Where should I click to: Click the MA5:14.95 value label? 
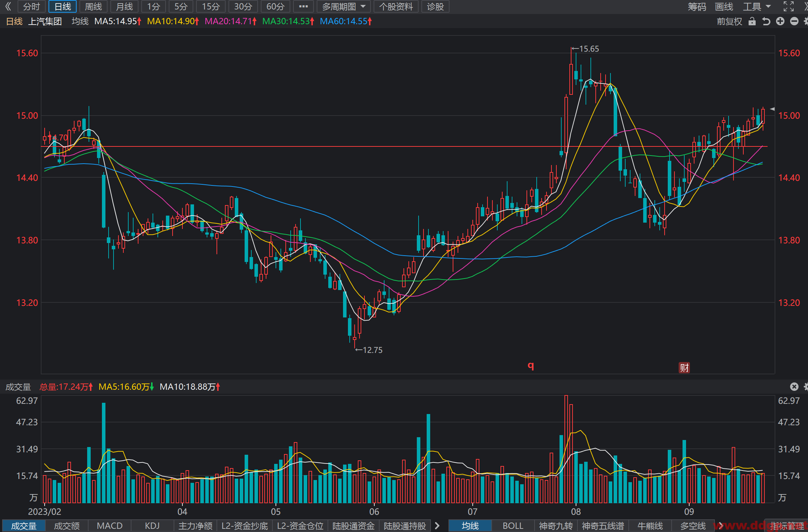[117, 21]
